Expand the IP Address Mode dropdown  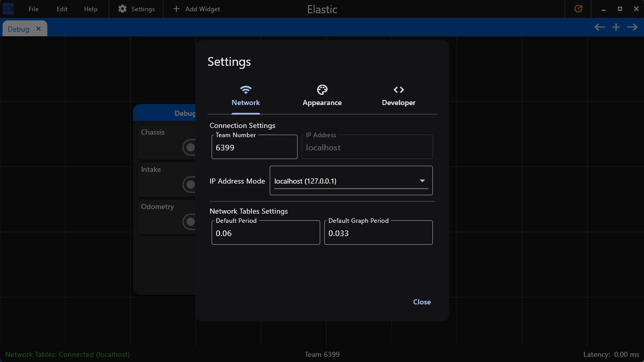pos(351,180)
